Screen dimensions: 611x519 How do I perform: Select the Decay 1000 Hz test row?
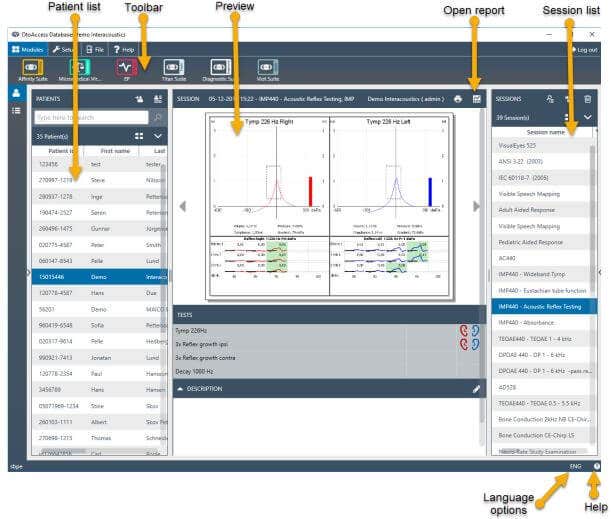click(x=327, y=371)
